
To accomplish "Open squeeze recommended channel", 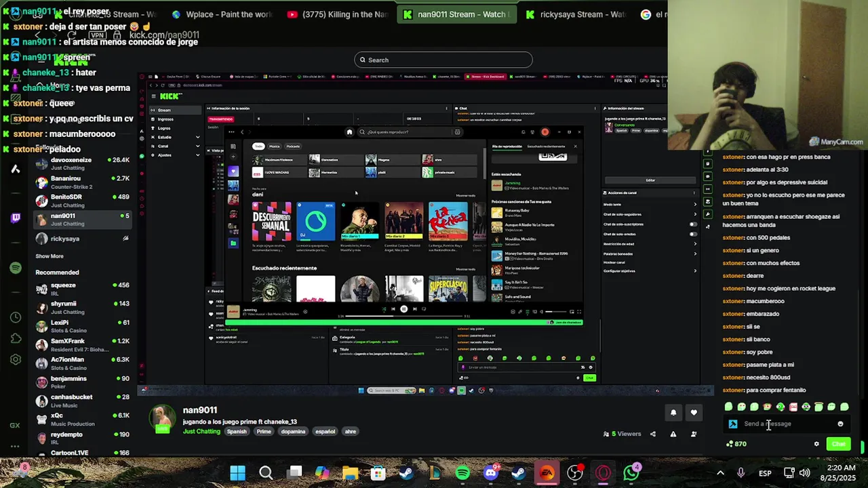I will pyautogui.click(x=82, y=289).
